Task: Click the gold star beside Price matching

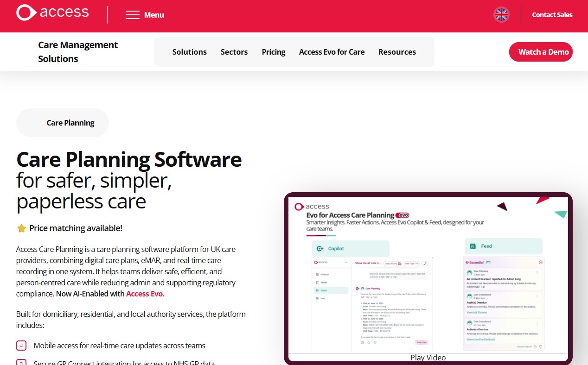Action: point(21,228)
